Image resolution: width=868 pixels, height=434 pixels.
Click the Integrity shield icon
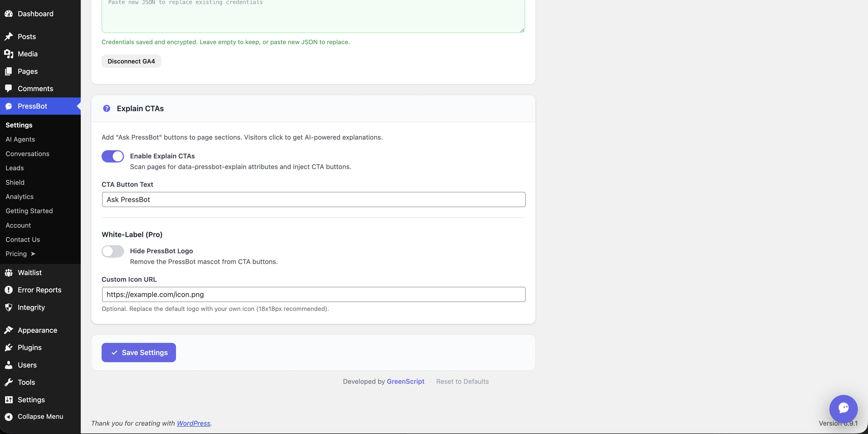[x=9, y=307]
